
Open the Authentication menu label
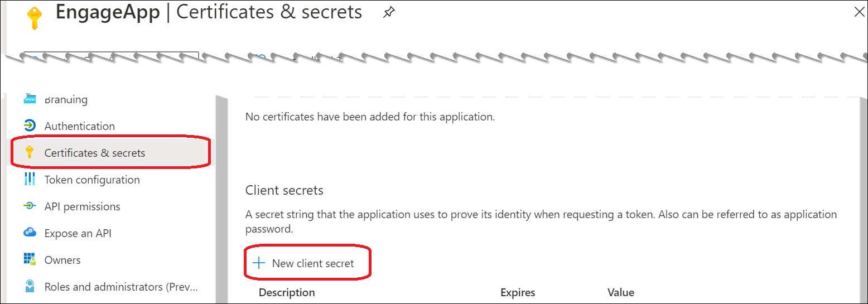tap(80, 126)
